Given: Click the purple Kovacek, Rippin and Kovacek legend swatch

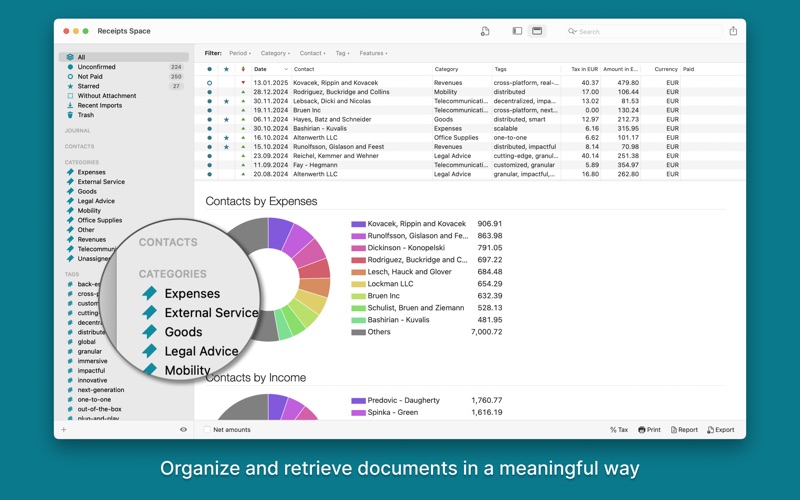Looking at the screenshot, I should pos(358,224).
